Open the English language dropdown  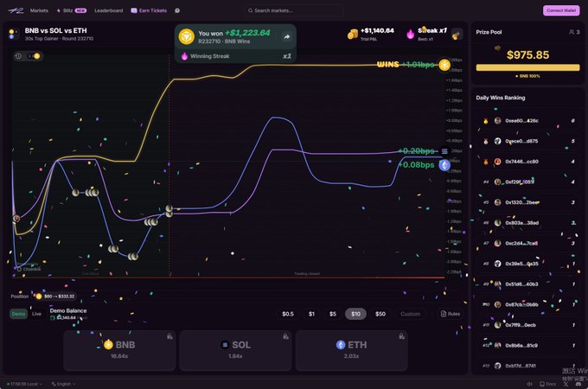pyautogui.click(x=63, y=384)
